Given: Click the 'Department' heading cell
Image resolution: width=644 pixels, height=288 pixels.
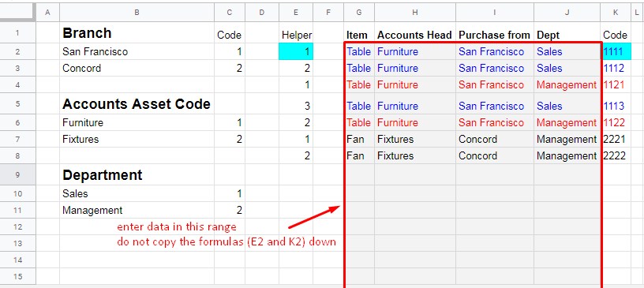Looking at the screenshot, I should click(137, 174).
